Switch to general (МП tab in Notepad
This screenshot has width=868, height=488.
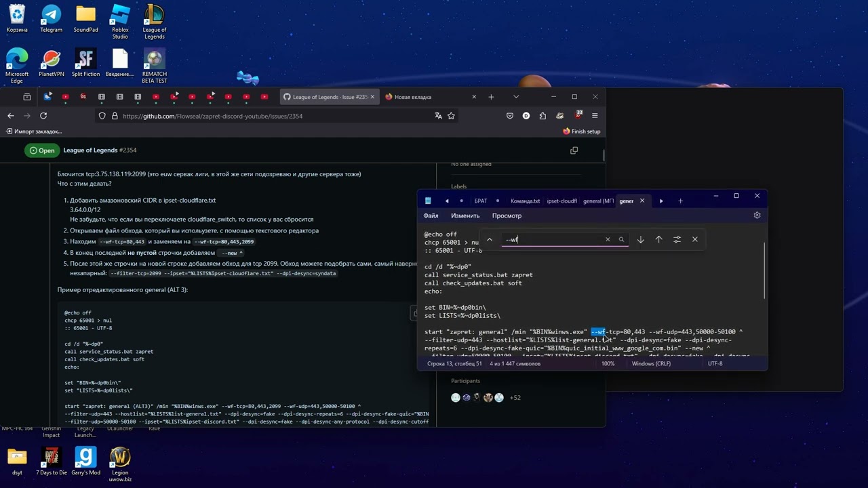[598, 201]
